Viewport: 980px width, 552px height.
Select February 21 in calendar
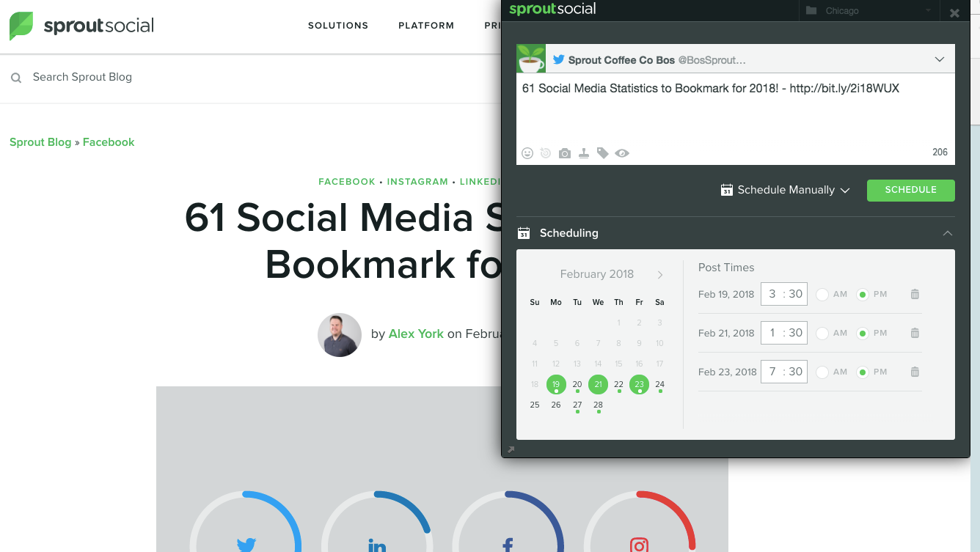(x=599, y=384)
